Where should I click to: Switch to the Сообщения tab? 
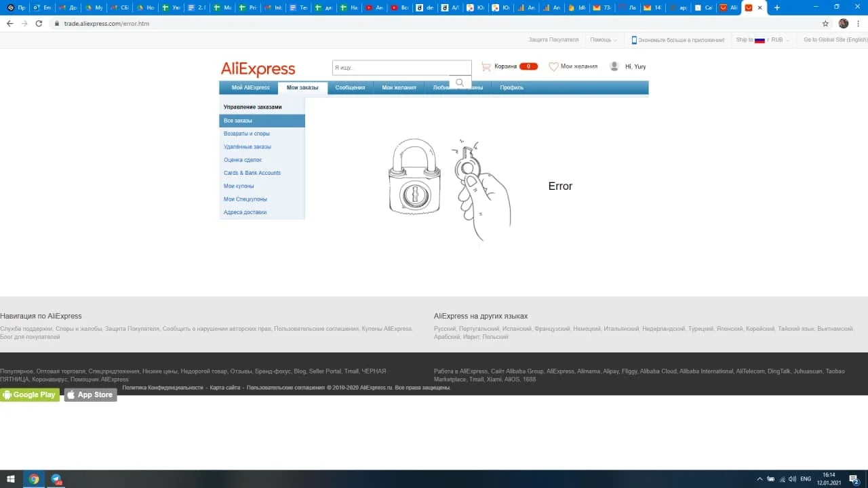[x=350, y=87]
